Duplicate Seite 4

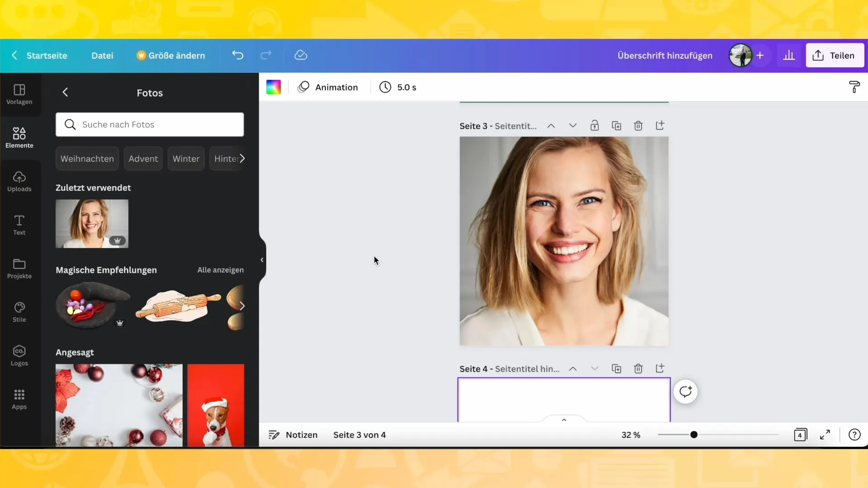coord(616,369)
